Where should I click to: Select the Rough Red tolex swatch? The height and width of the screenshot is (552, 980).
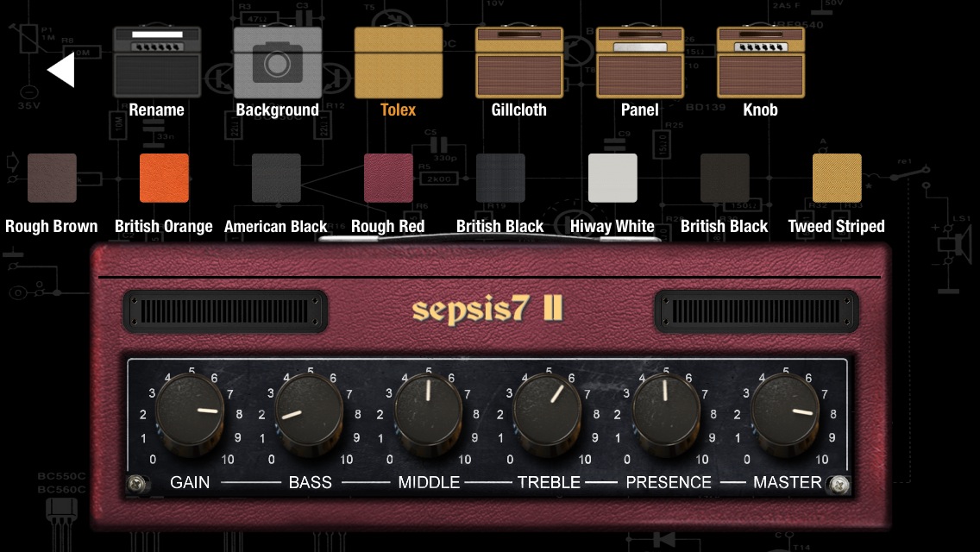388,178
